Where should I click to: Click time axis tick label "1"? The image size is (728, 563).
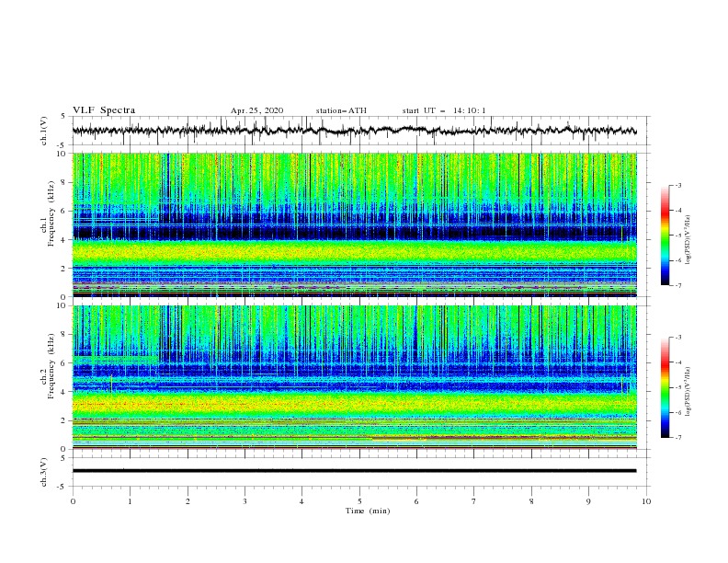click(x=130, y=501)
